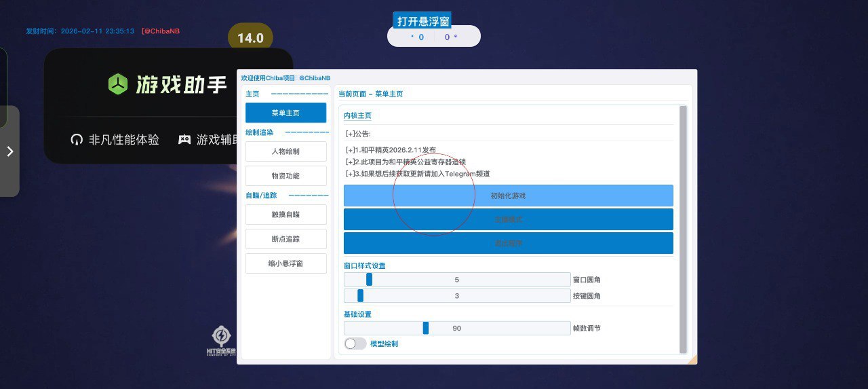Click the 绘制渲染 sidebar section header

pos(260,132)
